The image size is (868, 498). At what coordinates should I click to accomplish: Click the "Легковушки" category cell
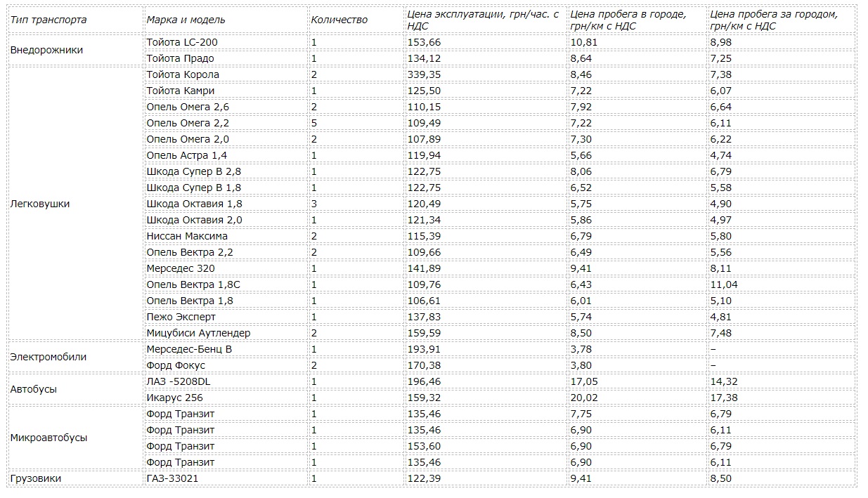(x=40, y=204)
